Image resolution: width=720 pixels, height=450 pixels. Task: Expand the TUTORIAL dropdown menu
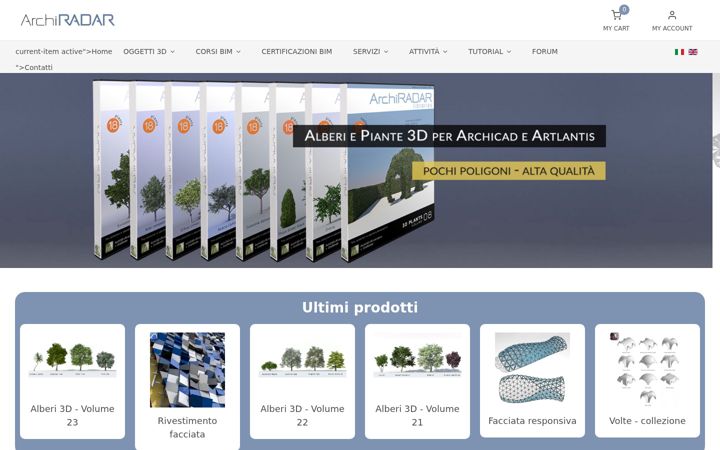click(489, 51)
